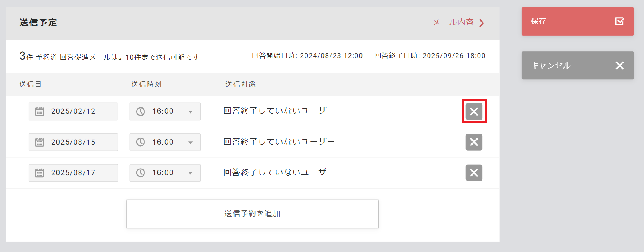
Task: Delete the 2025/08/15 scheduled email
Action: (x=474, y=142)
